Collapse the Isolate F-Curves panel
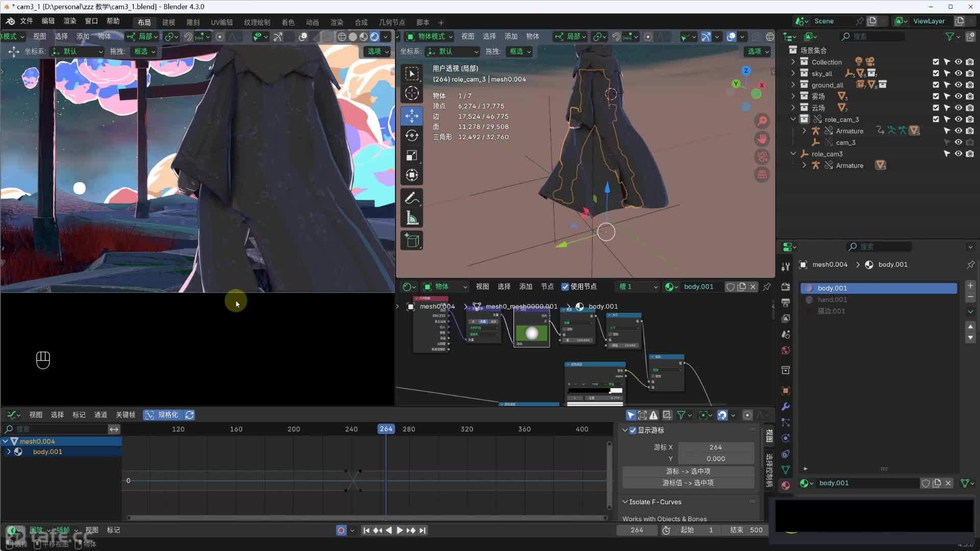 coord(625,502)
